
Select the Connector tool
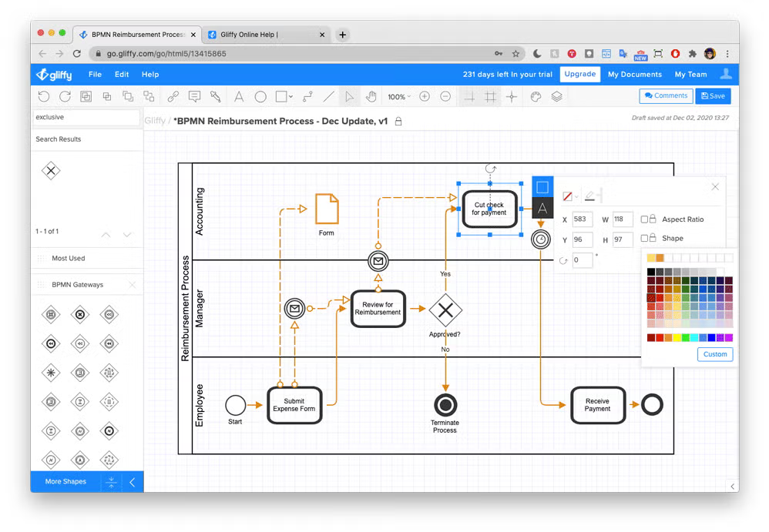[307, 96]
